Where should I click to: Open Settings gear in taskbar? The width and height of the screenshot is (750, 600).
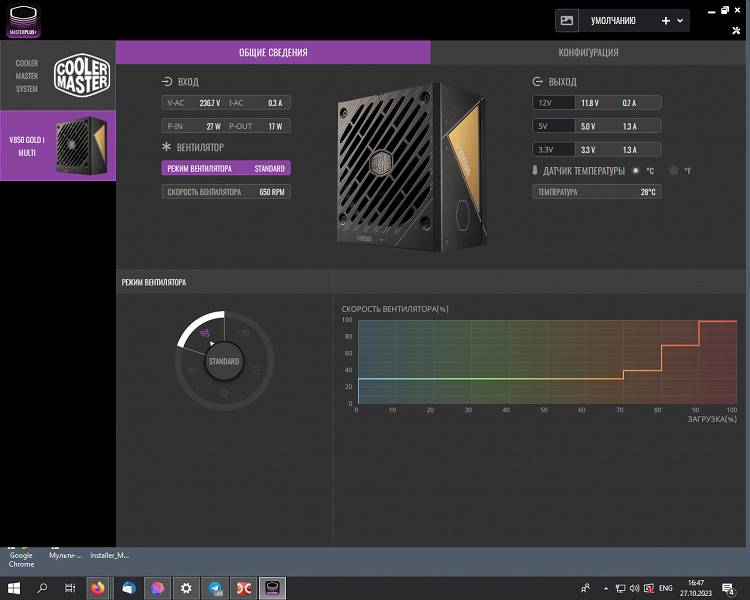186,588
